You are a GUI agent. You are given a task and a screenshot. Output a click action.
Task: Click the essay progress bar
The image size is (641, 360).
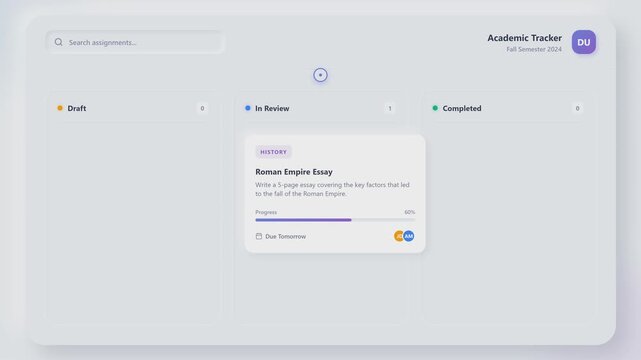(x=335, y=220)
